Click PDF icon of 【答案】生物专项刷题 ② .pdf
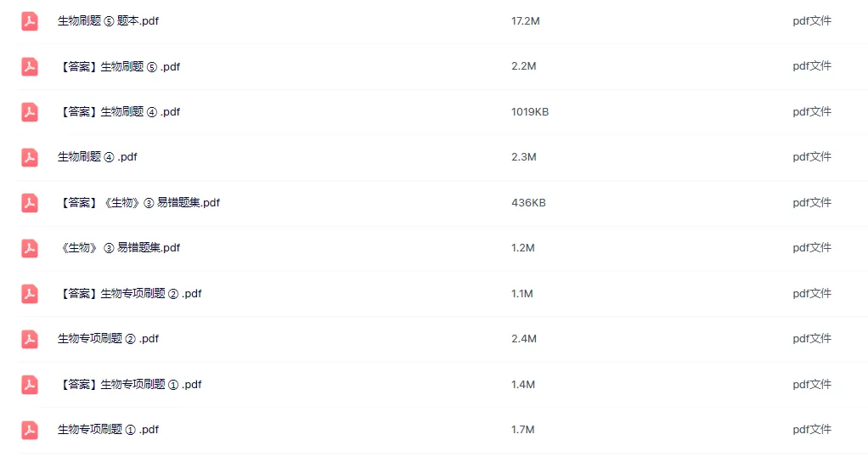This screenshot has width=868, height=457. pyautogui.click(x=30, y=294)
